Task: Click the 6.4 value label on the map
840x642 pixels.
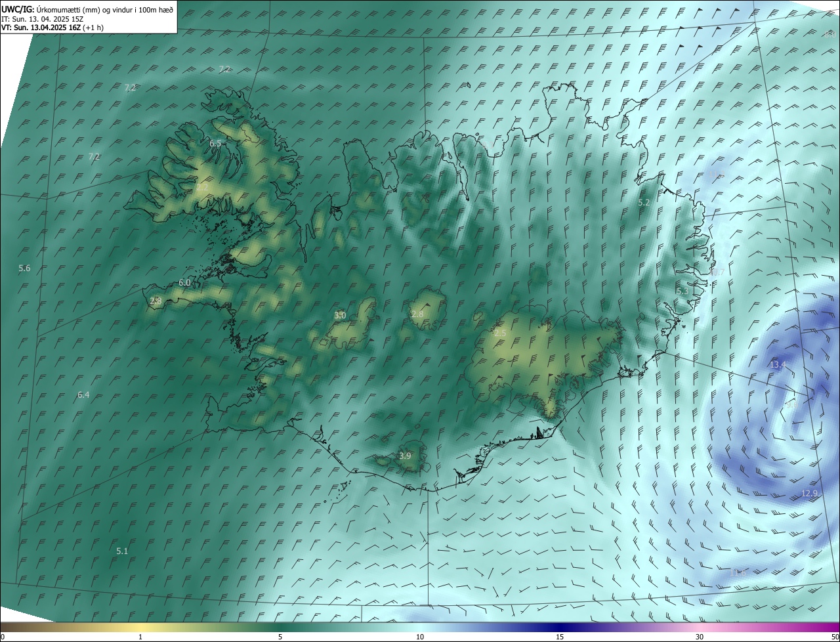Action: click(83, 395)
